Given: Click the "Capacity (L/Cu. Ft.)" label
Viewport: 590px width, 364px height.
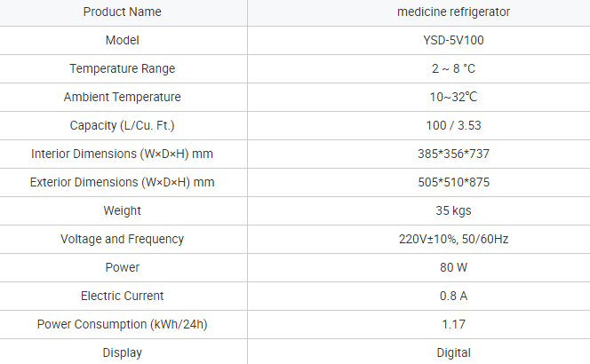Looking at the screenshot, I should point(123,125).
